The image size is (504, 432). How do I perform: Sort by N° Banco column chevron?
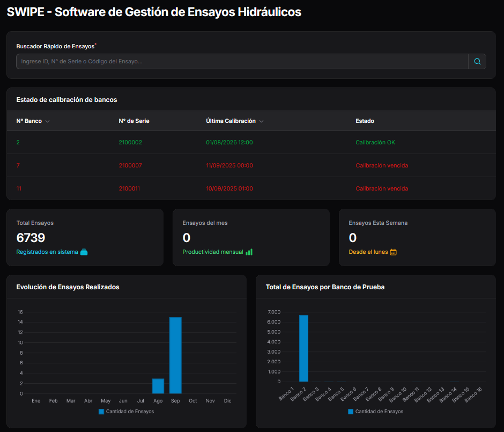48,121
